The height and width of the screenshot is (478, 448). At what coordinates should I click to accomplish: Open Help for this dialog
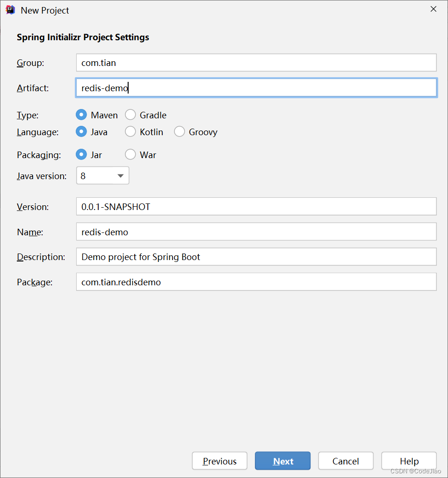pyautogui.click(x=409, y=461)
